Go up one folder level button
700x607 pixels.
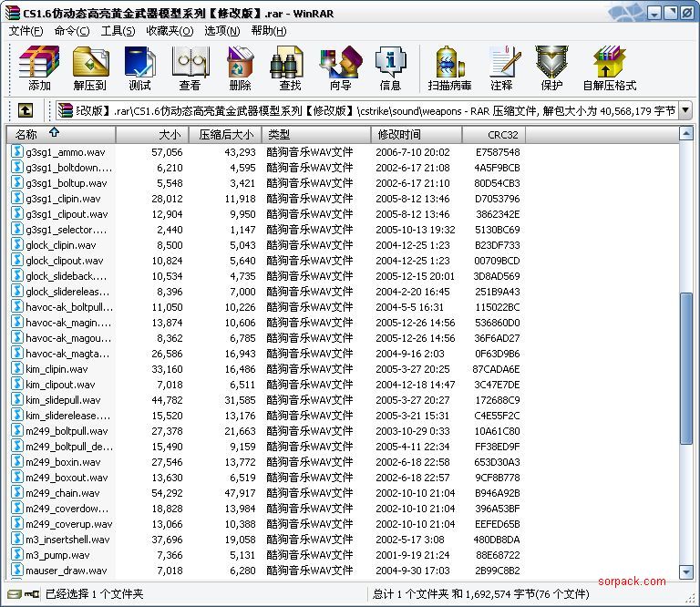pyautogui.click(x=26, y=110)
